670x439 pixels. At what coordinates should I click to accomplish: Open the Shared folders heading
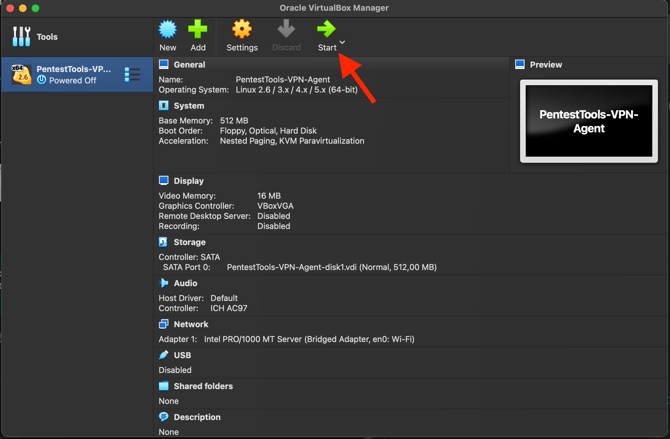(x=203, y=386)
